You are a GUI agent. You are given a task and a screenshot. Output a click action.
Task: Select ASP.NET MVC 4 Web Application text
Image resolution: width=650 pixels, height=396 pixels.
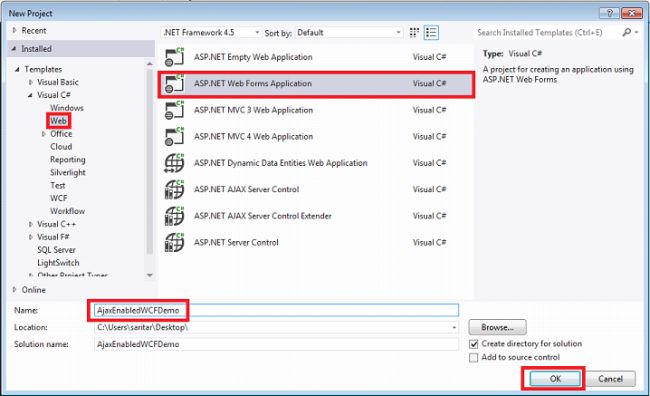pyautogui.click(x=253, y=136)
